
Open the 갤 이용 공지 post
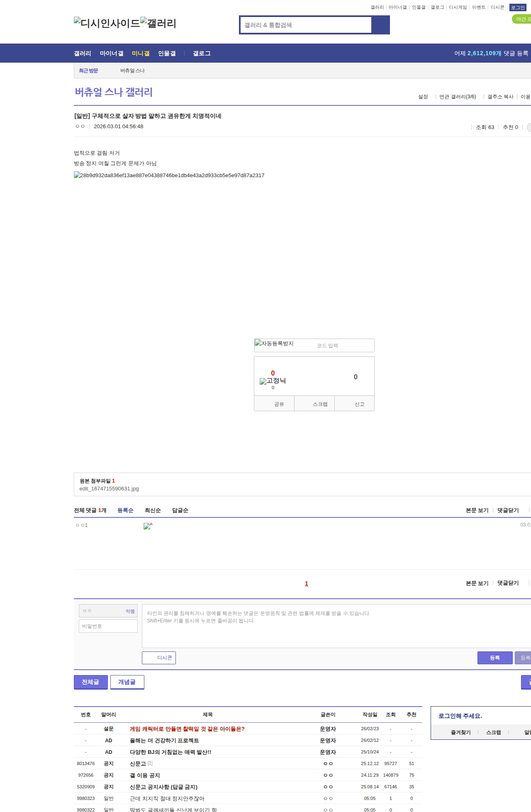(145, 775)
